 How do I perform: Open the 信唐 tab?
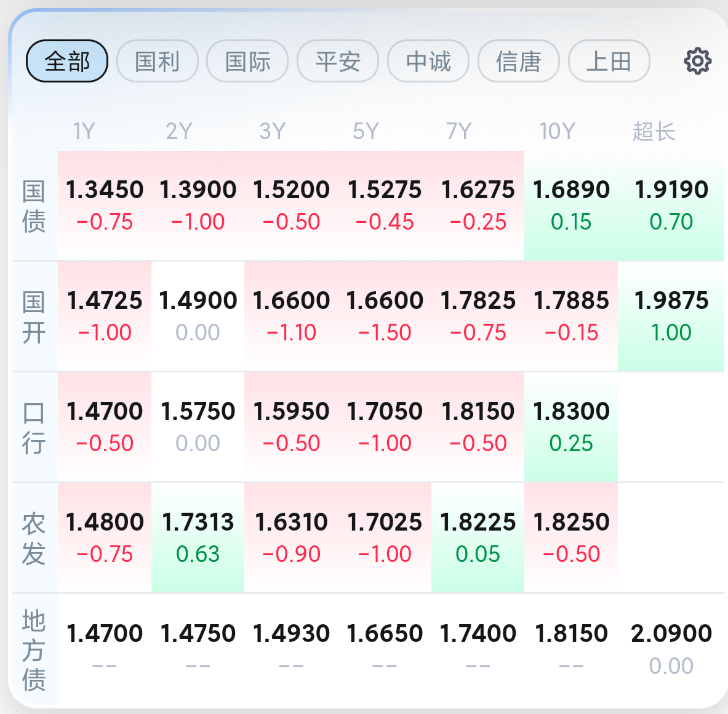pyautogui.click(x=519, y=61)
